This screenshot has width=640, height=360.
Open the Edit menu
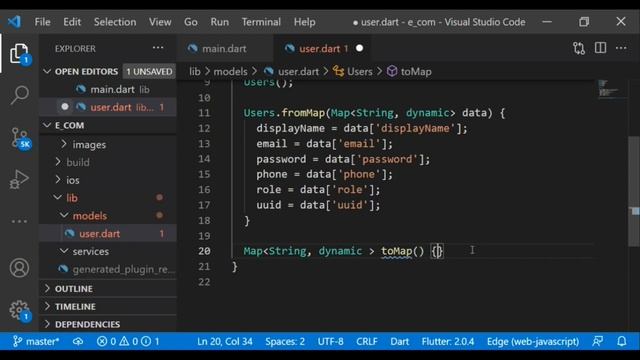pyautogui.click(x=72, y=22)
